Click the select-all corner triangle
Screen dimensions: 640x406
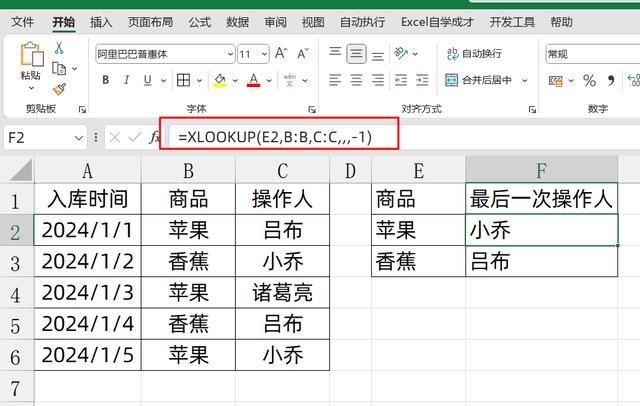click(20, 171)
